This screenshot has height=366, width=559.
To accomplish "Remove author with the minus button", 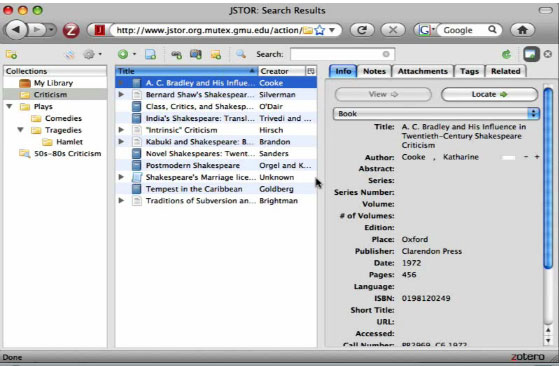I will tap(526, 157).
